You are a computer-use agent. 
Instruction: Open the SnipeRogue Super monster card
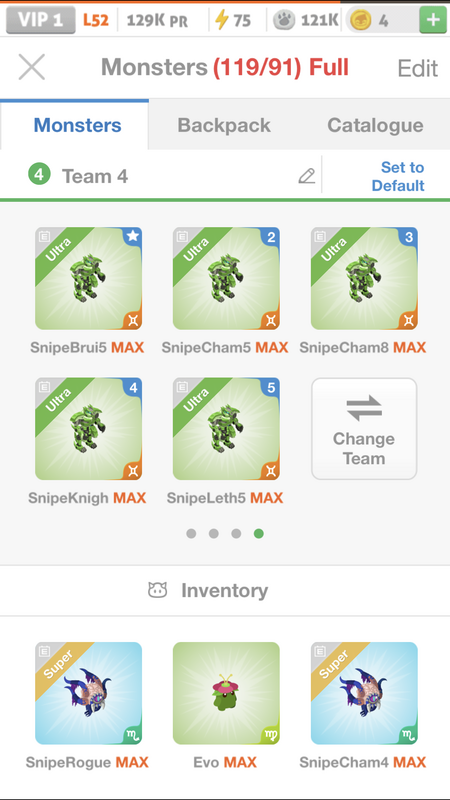pyautogui.click(x=89, y=693)
